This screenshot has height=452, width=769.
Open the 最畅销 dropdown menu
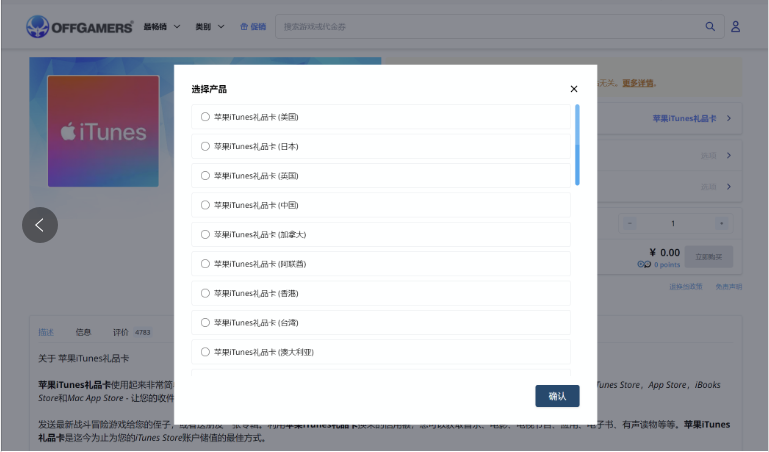coord(162,26)
